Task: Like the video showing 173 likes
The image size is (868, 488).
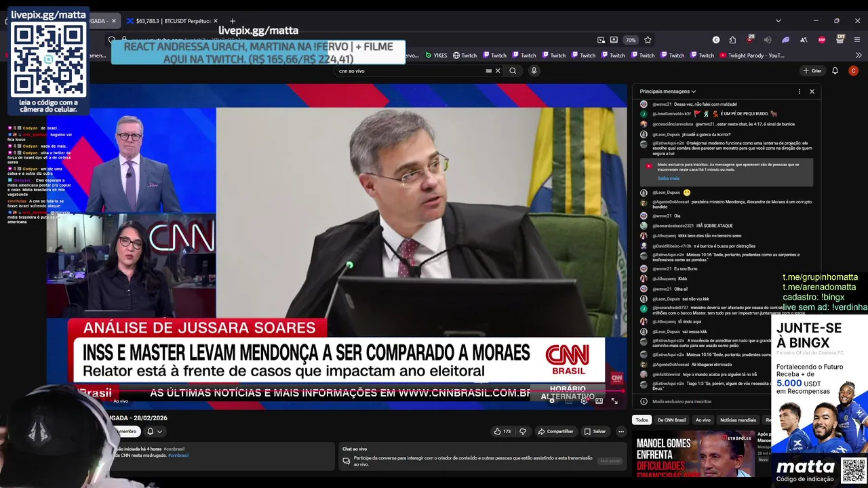Action: pyautogui.click(x=502, y=431)
